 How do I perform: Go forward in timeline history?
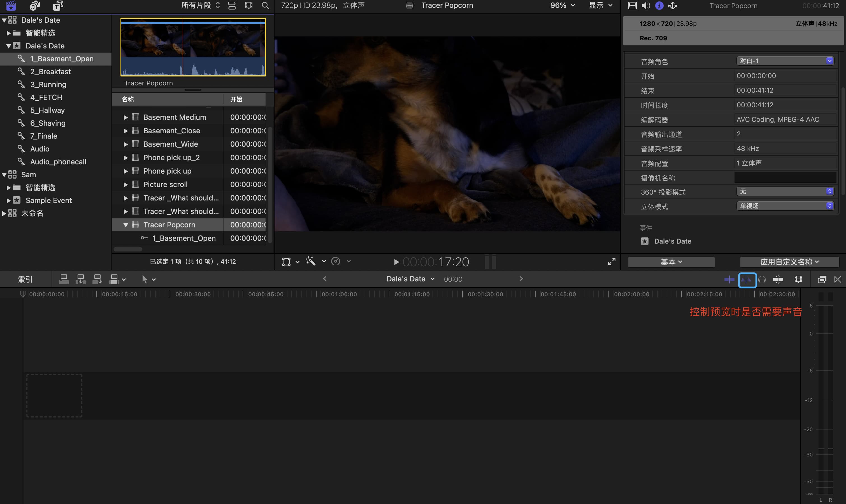pos(521,279)
